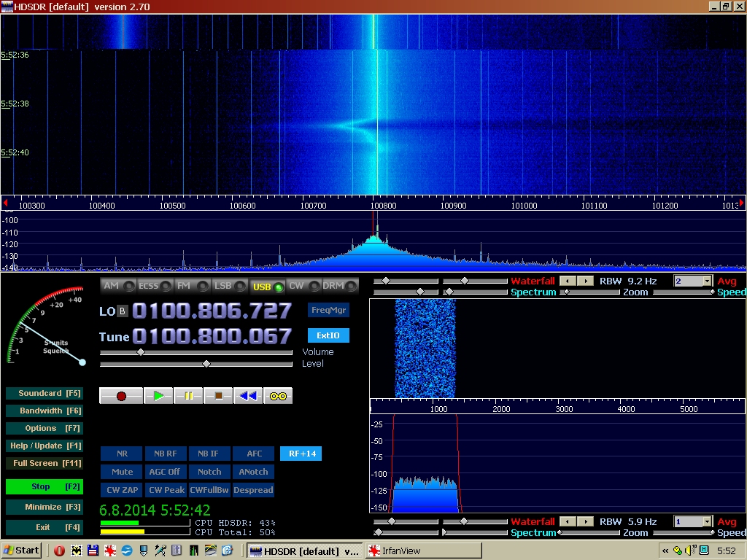Toggle the yellow loop playback button
Viewport: 747px width, 560px height.
point(278,396)
